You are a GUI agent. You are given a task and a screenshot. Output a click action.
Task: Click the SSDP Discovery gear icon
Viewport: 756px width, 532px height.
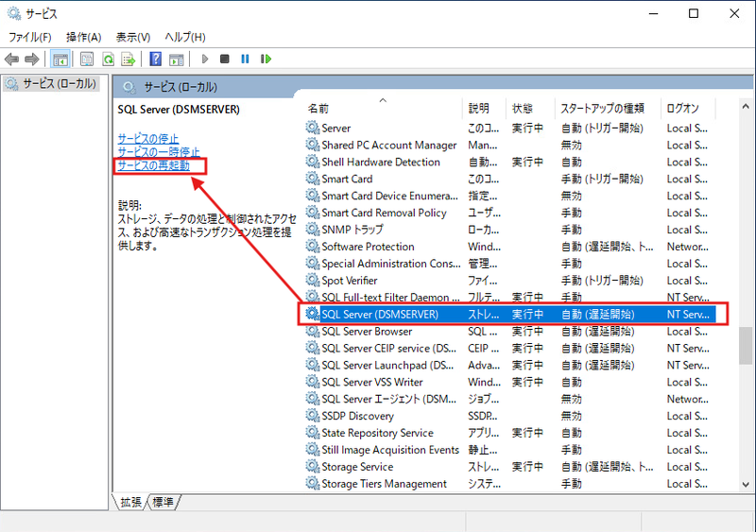(313, 415)
